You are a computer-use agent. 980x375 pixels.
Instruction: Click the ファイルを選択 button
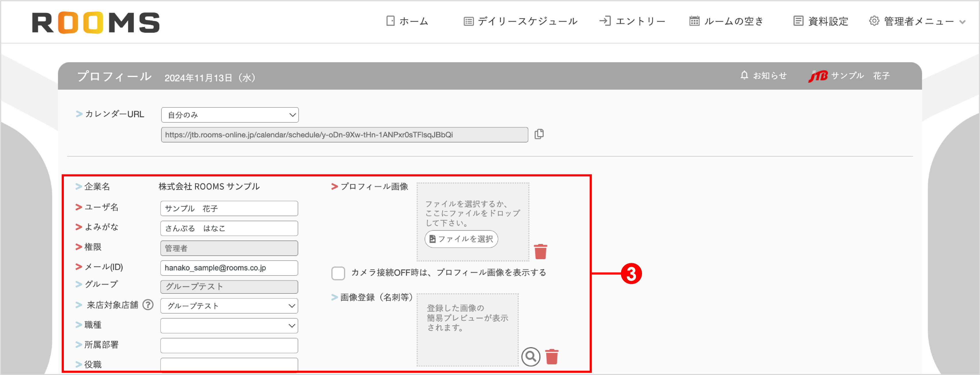click(x=461, y=239)
